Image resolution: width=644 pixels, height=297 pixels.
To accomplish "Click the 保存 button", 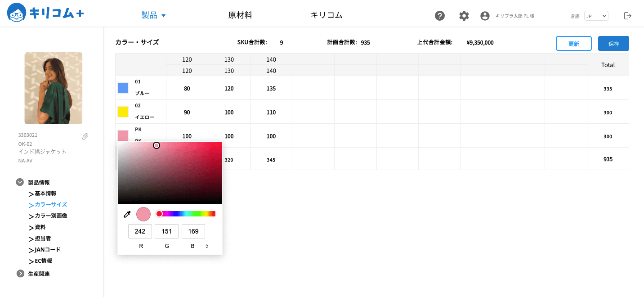I will coord(613,44).
